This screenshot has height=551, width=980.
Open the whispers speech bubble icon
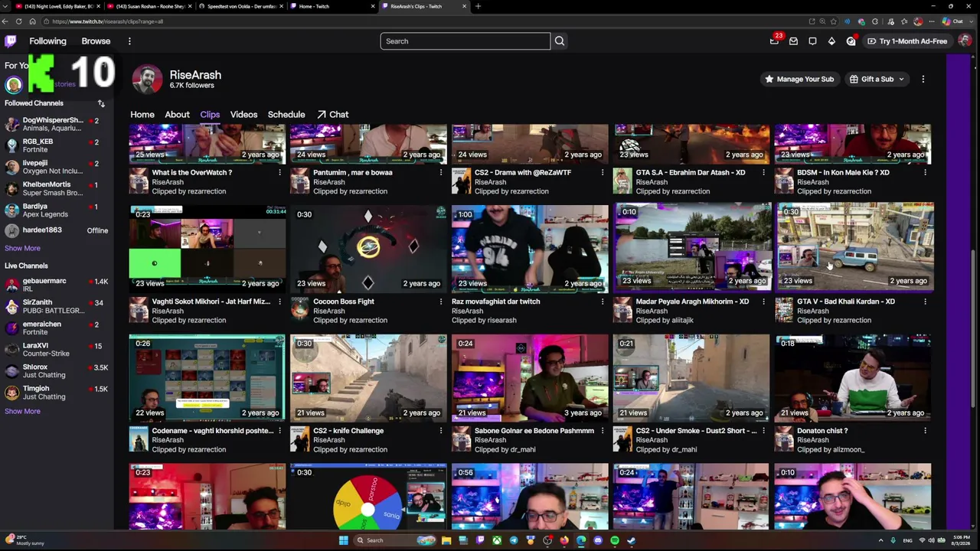(812, 41)
